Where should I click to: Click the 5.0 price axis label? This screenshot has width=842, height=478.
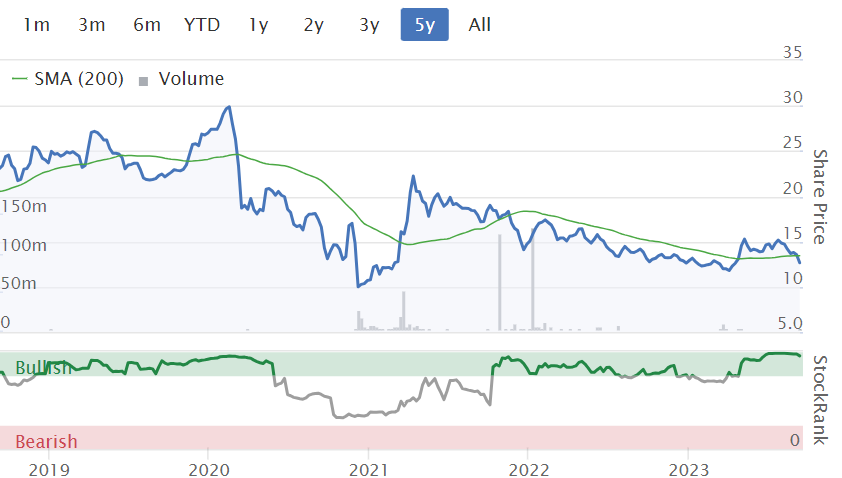point(790,323)
